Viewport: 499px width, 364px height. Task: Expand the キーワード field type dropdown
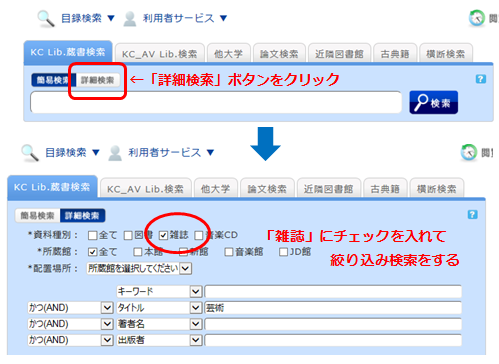coord(159,292)
